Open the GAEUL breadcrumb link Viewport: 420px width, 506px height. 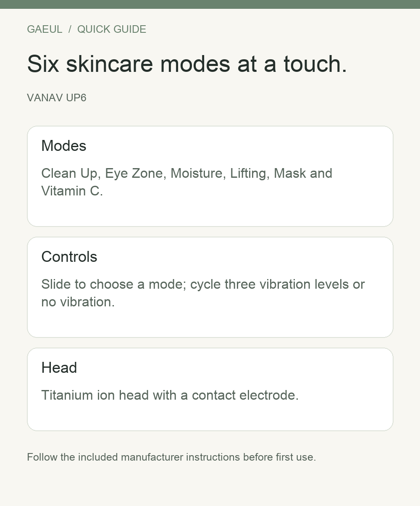click(45, 29)
